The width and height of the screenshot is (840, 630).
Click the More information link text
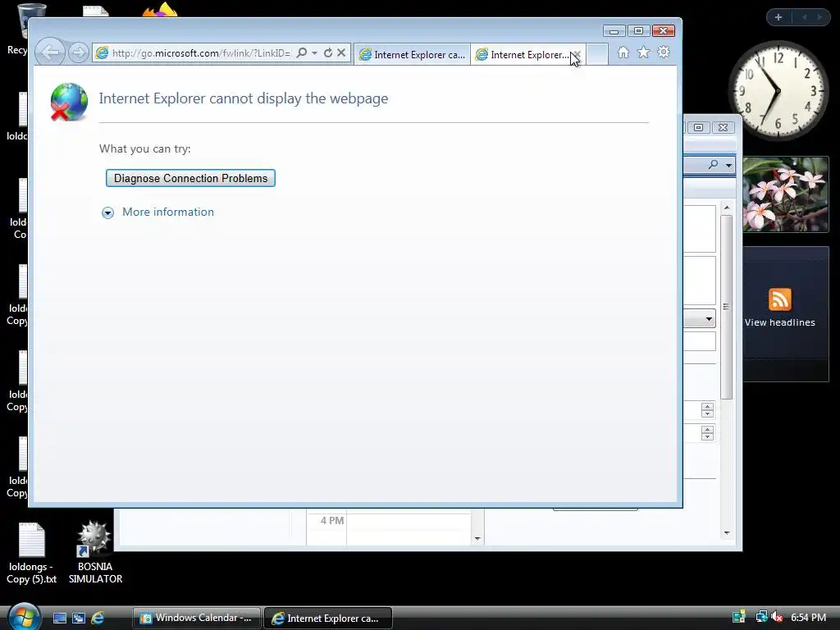[x=168, y=212]
